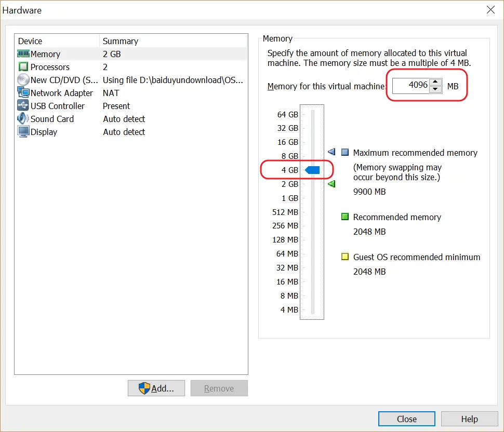Click the blue triangle marker beside 8 GB
504x432 pixels.
tap(331, 152)
